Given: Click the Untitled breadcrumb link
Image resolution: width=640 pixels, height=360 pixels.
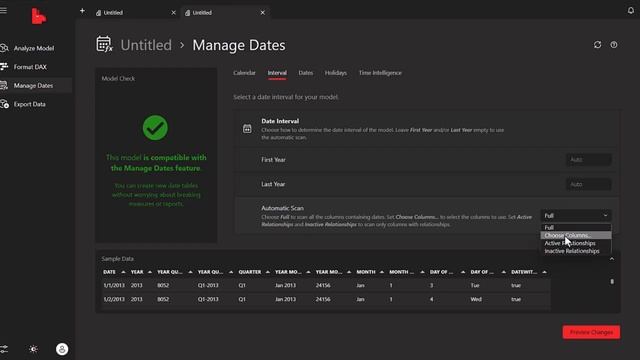Looking at the screenshot, I should [146, 45].
